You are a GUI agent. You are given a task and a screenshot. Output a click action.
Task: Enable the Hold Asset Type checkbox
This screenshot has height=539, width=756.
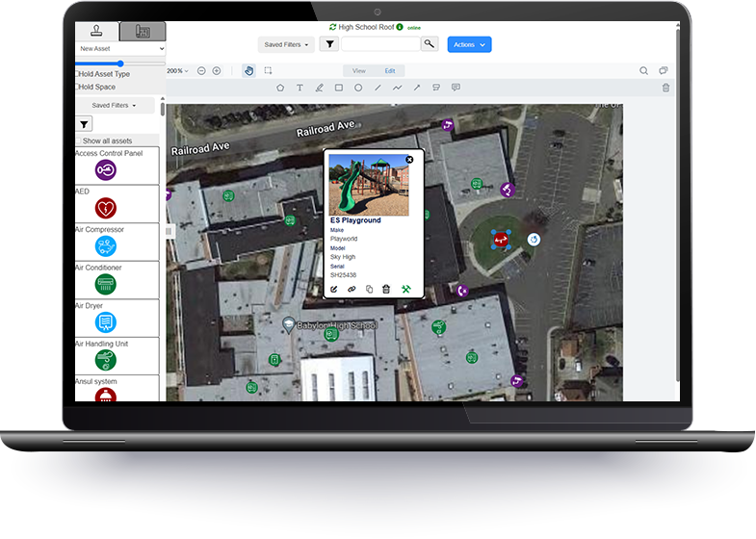[78, 74]
